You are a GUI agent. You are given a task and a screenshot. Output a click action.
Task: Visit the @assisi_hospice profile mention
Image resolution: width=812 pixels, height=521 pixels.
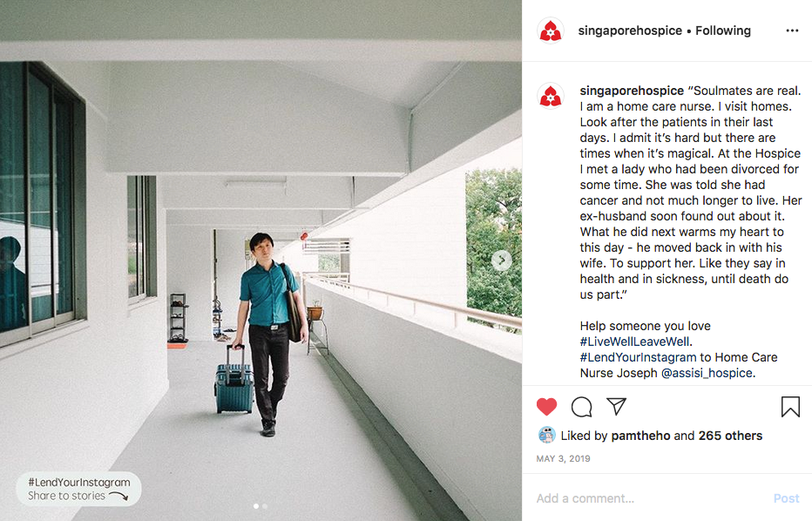(x=707, y=373)
